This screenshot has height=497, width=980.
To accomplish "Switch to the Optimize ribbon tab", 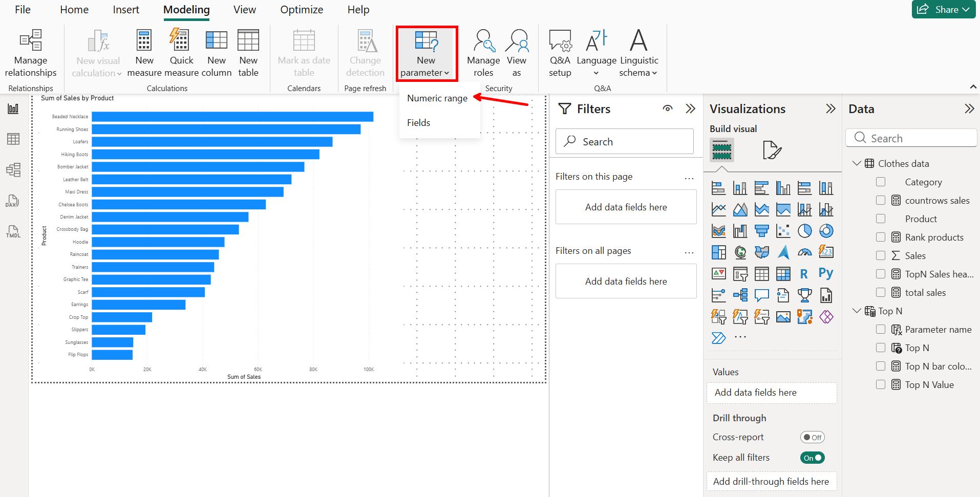I will (302, 10).
